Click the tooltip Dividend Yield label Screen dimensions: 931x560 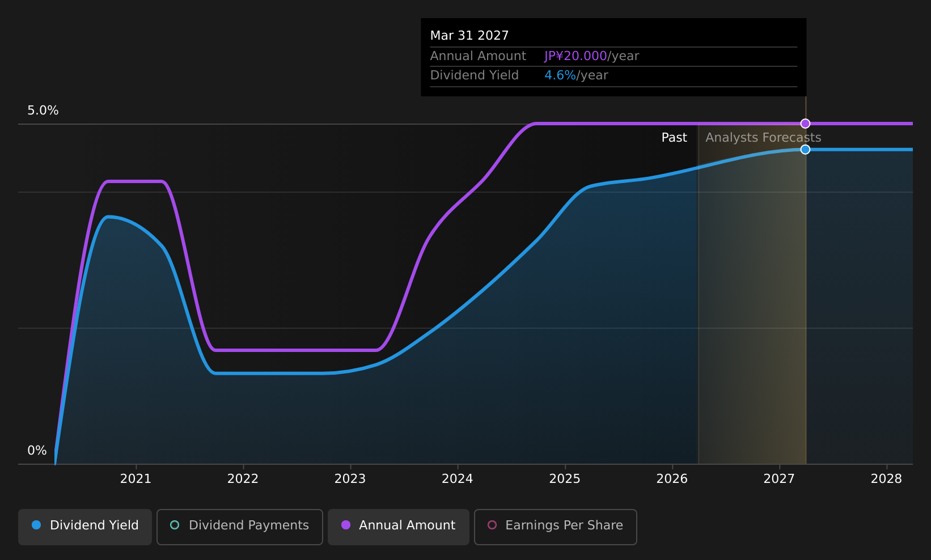click(474, 75)
